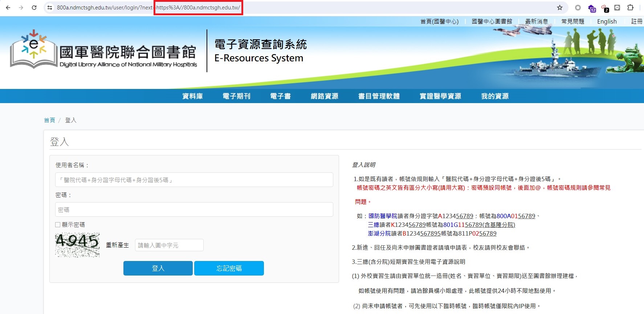Tick the 顯示密碼 show password checkbox
The height and width of the screenshot is (314, 644).
58,225
